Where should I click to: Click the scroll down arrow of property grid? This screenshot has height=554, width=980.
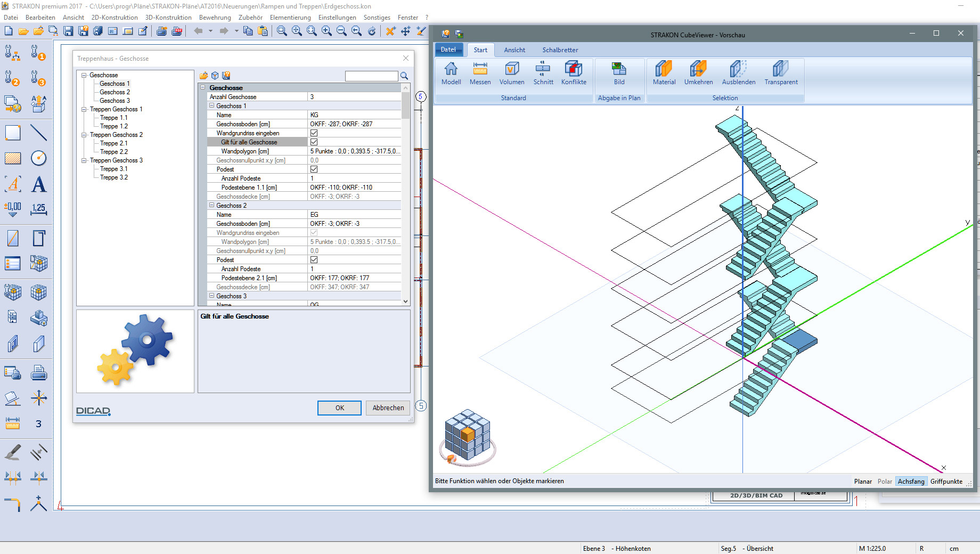tap(406, 301)
